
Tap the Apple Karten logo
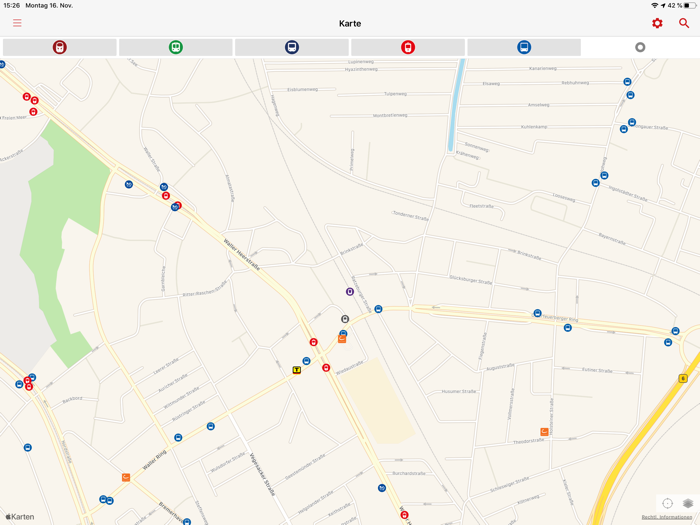20,517
